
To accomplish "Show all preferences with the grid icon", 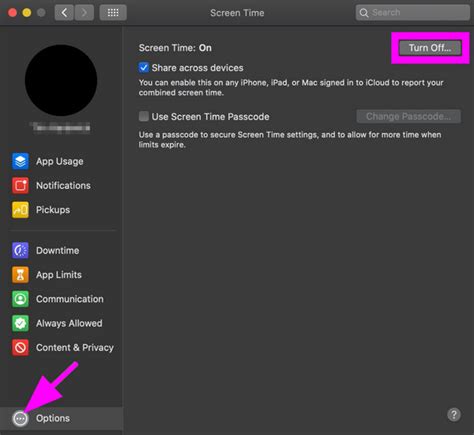I will (x=113, y=13).
